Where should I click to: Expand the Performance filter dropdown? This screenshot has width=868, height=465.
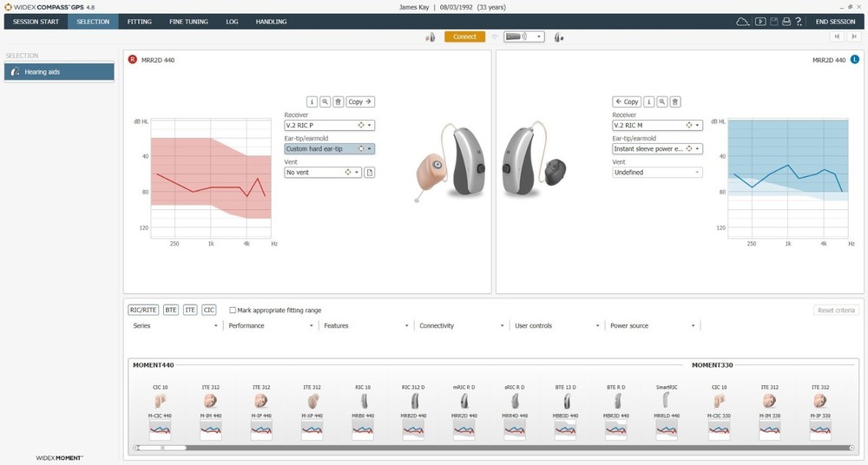pos(271,326)
